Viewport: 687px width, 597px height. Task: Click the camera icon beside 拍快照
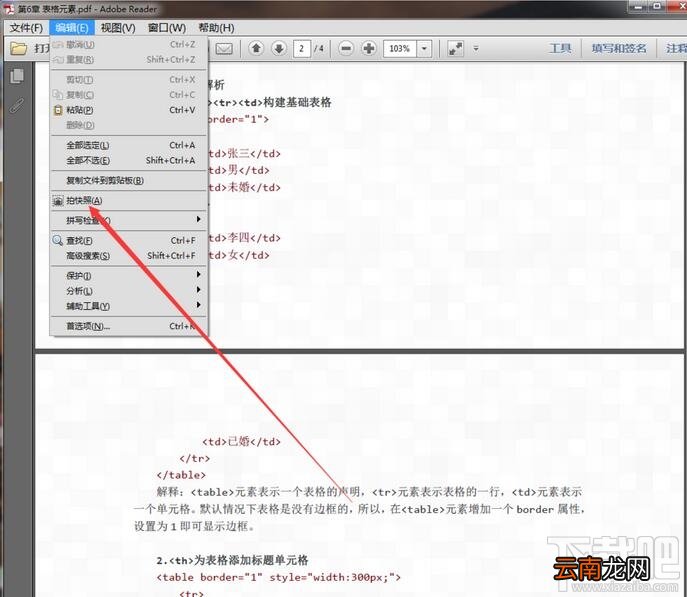(58, 201)
